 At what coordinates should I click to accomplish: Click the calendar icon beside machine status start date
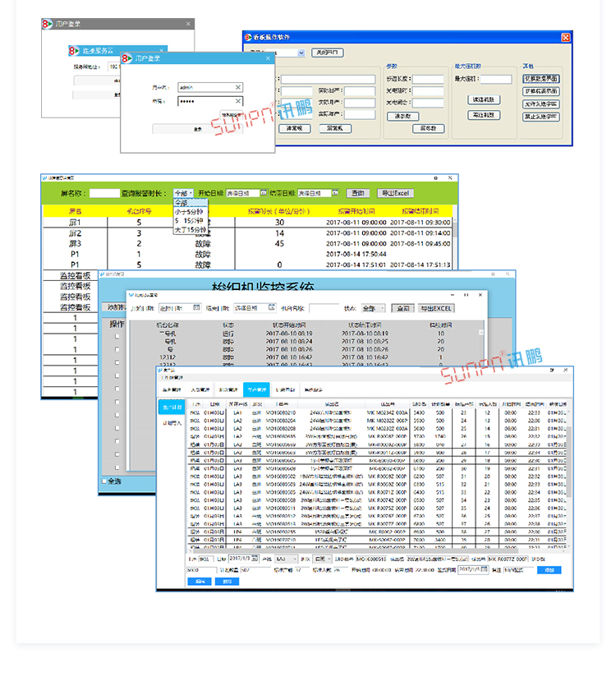point(197,308)
